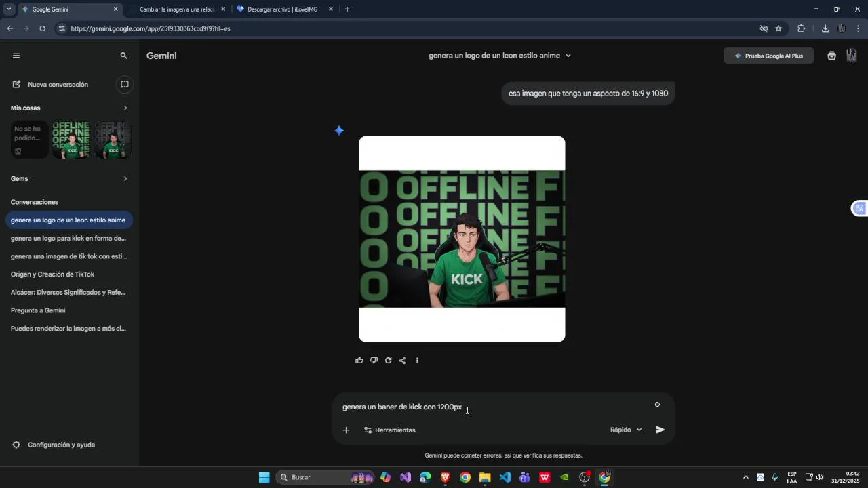Open second dark thumbnail in Mis cosas
868x488 pixels.
113,140
